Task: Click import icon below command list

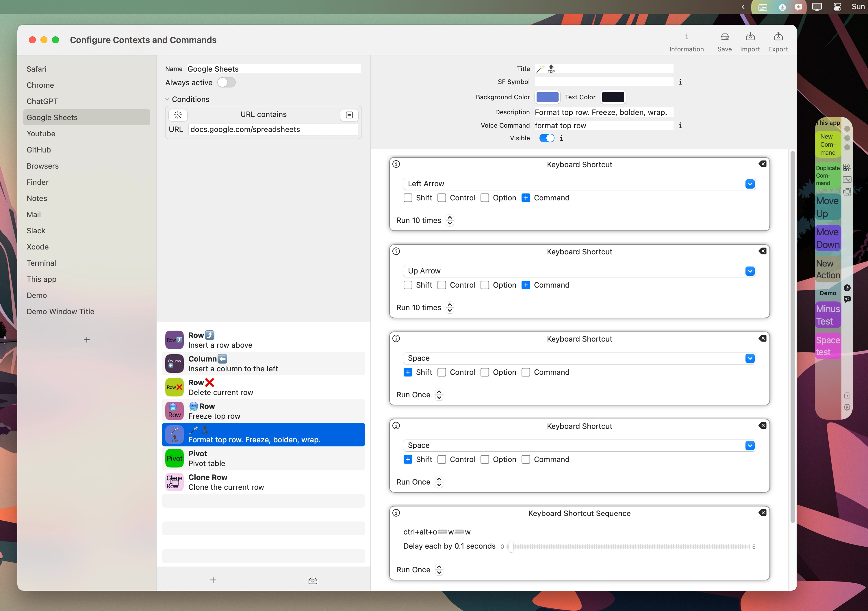Action: tap(313, 580)
